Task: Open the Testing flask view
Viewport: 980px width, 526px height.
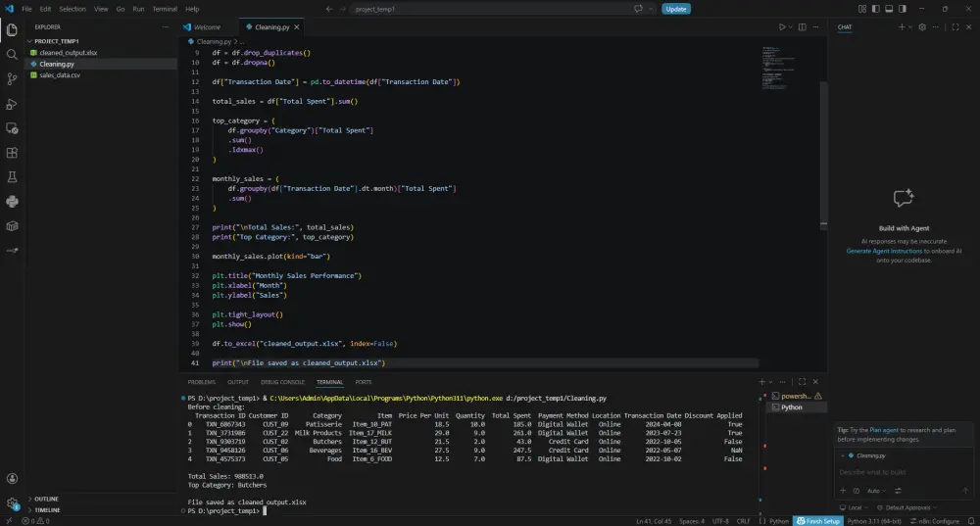Action: [12, 176]
